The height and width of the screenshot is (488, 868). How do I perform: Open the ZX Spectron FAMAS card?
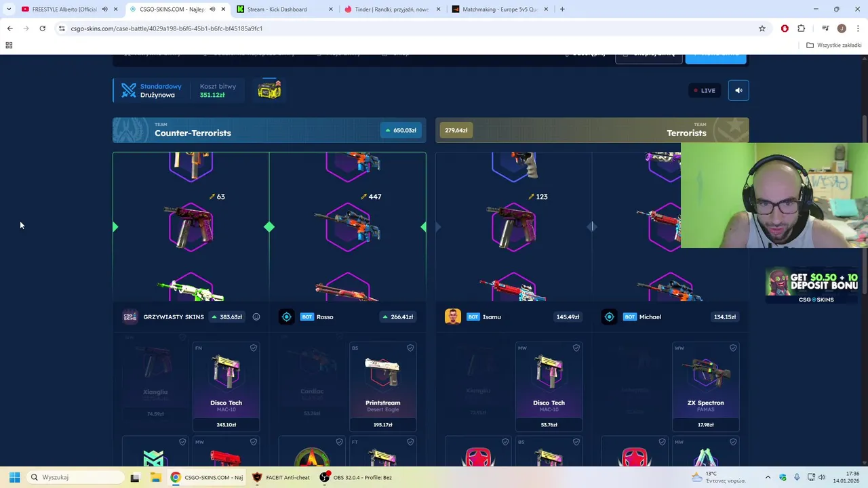point(705,386)
